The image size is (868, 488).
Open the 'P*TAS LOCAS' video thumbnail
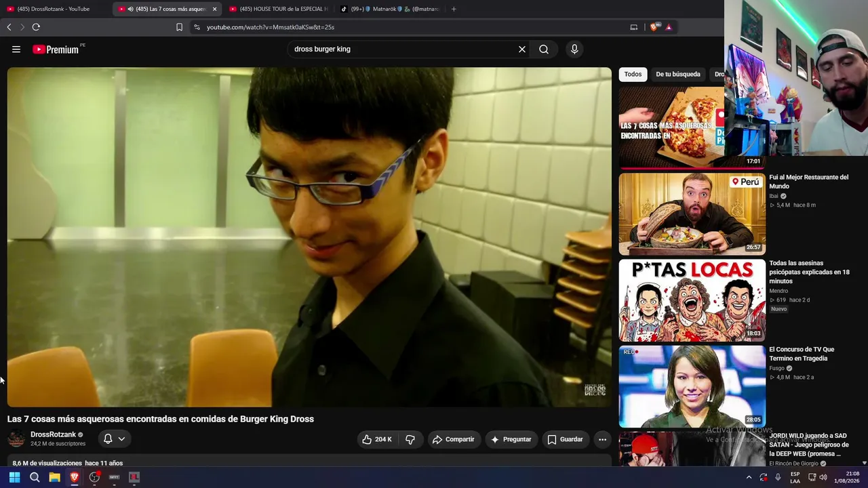point(692,300)
